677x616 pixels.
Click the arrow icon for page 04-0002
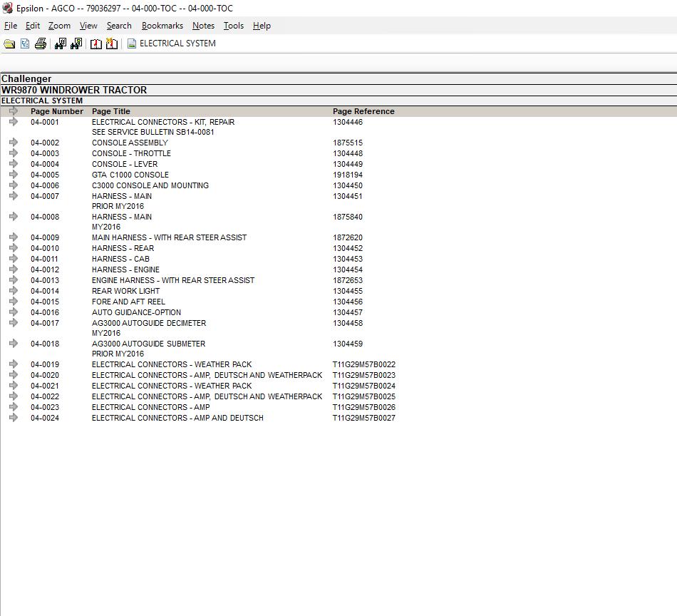(x=14, y=142)
